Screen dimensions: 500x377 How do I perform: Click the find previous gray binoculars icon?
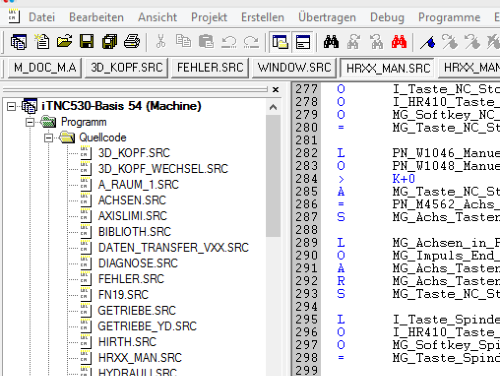click(x=377, y=42)
